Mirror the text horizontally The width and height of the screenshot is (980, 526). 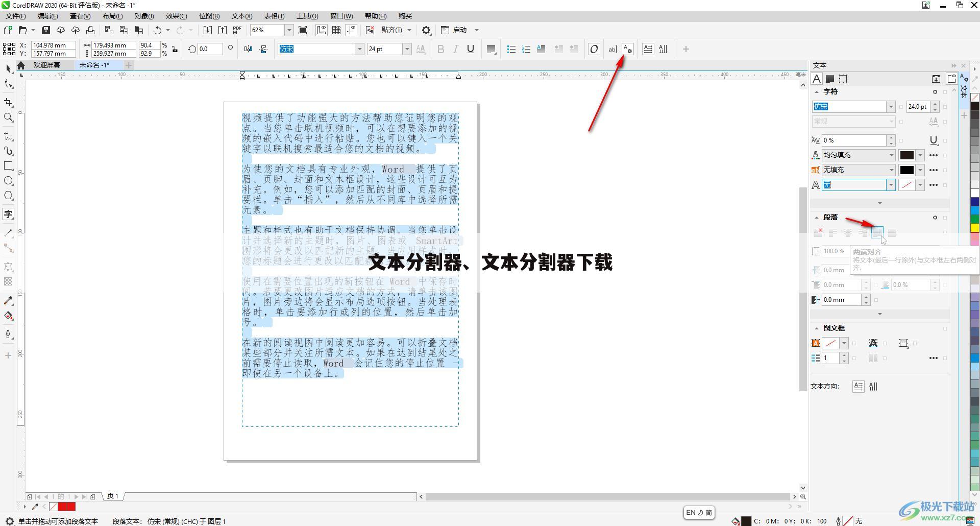click(249, 49)
